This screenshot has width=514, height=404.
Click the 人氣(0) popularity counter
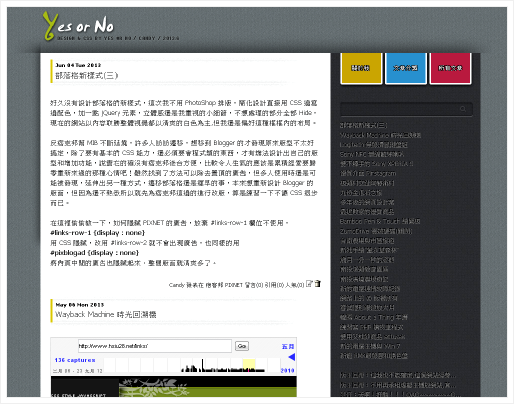(x=295, y=285)
